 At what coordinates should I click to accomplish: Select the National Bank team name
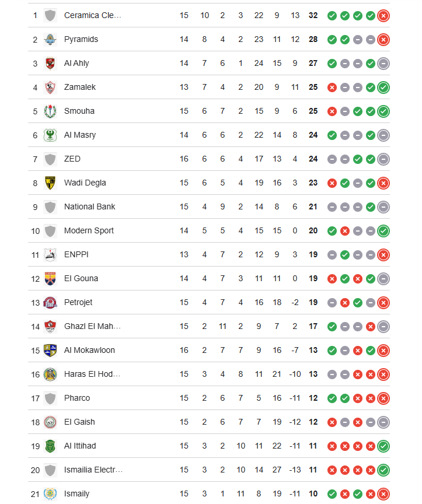(x=90, y=207)
